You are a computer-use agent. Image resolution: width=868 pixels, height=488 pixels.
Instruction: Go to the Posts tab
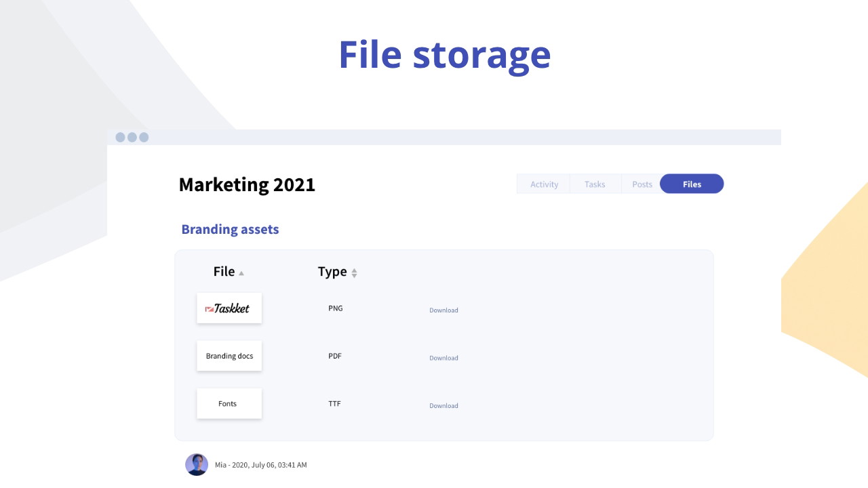pos(642,184)
